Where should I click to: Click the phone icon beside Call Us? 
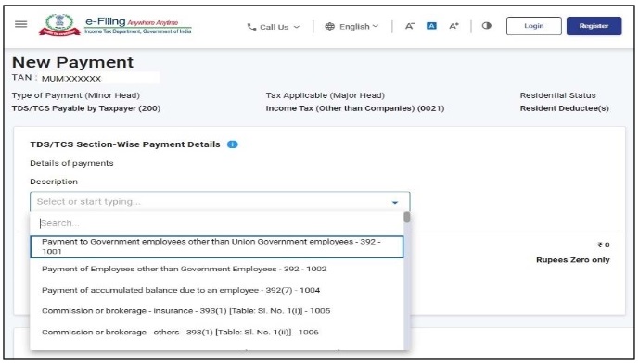coord(251,27)
